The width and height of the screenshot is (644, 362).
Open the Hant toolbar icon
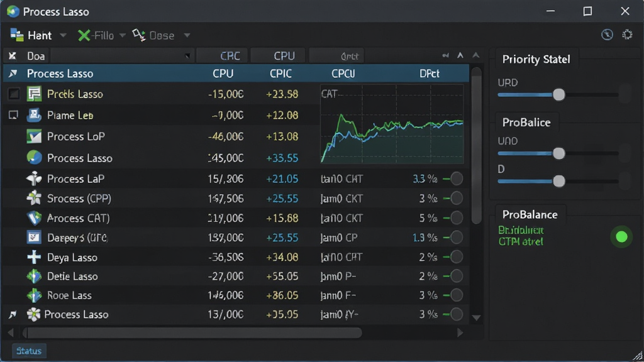point(17,35)
